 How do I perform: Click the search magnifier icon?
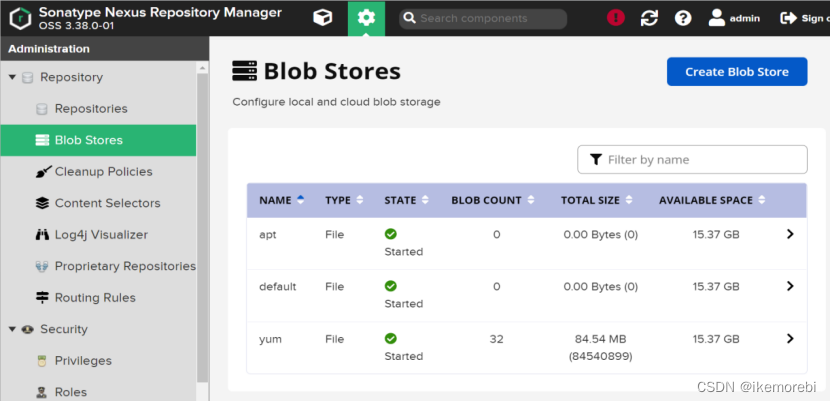[409, 19]
